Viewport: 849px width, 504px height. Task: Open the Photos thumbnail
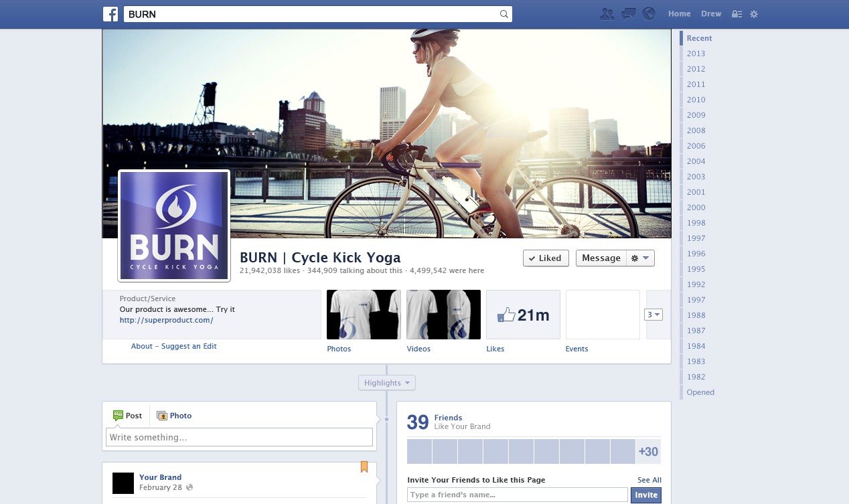[364, 315]
